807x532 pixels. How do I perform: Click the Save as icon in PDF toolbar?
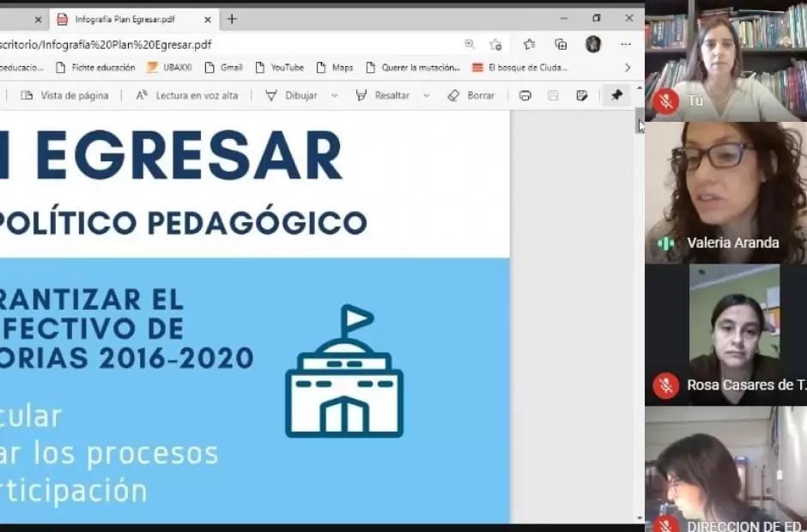[581, 95]
